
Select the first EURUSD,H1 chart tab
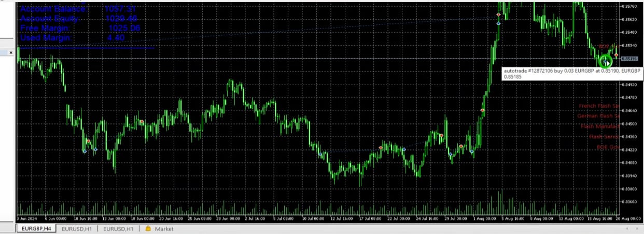click(x=77, y=228)
